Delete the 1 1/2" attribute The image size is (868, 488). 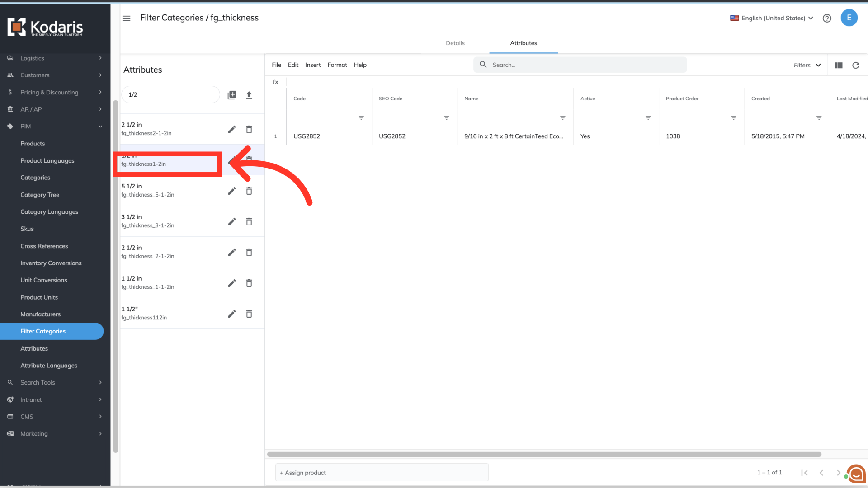[249, 314]
